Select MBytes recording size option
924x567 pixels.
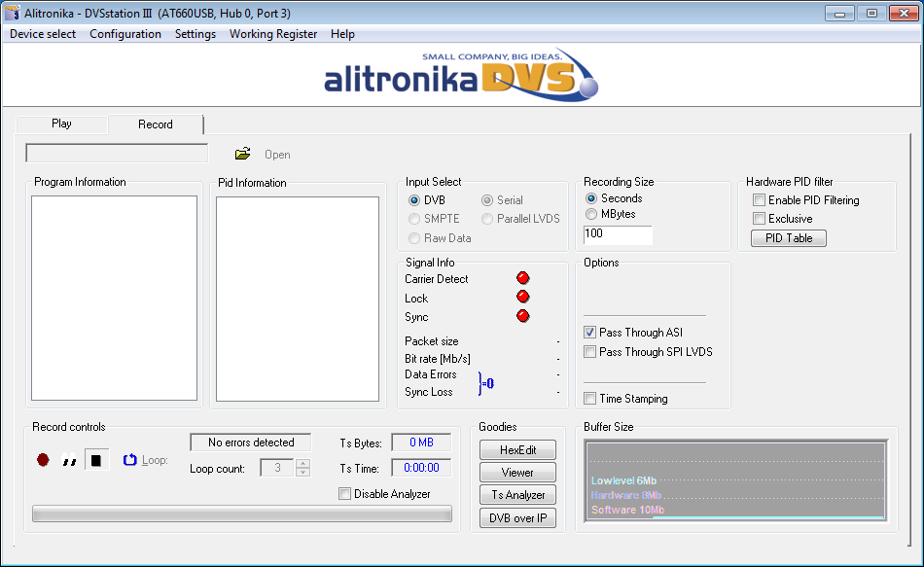pos(591,214)
